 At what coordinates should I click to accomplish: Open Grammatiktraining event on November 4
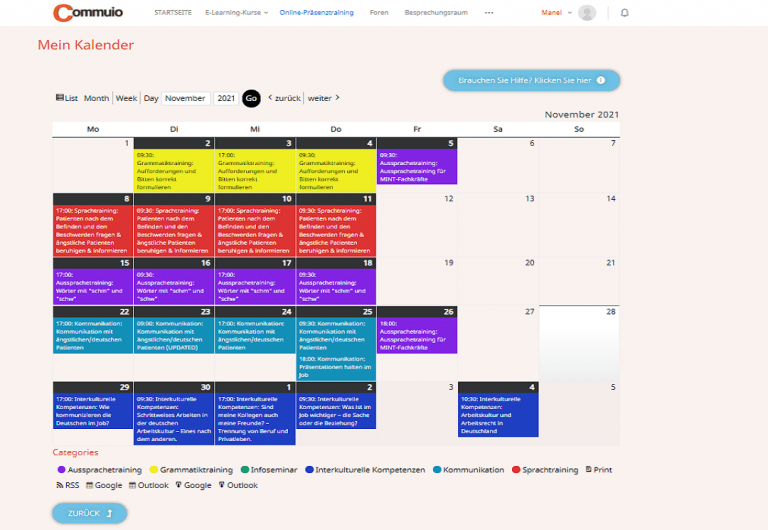(336, 170)
